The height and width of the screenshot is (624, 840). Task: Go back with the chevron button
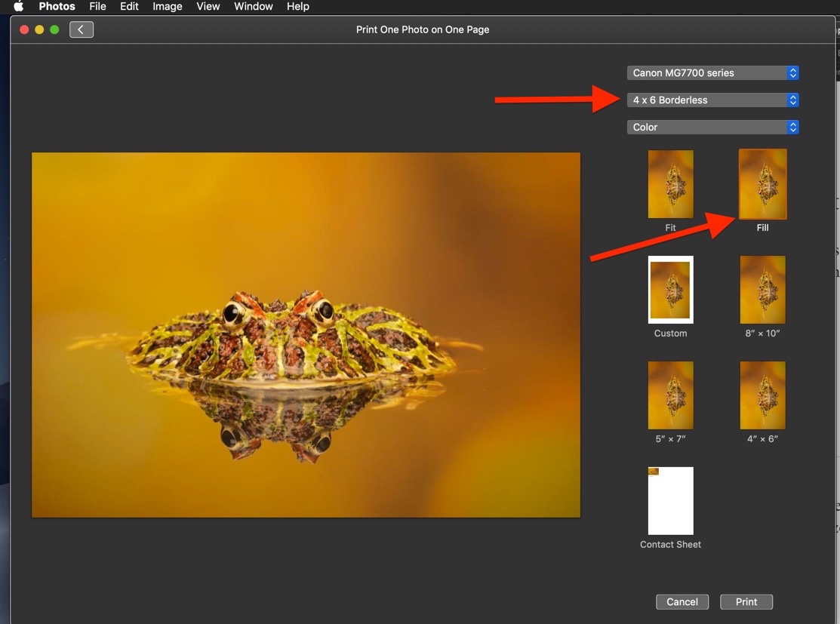click(x=82, y=29)
